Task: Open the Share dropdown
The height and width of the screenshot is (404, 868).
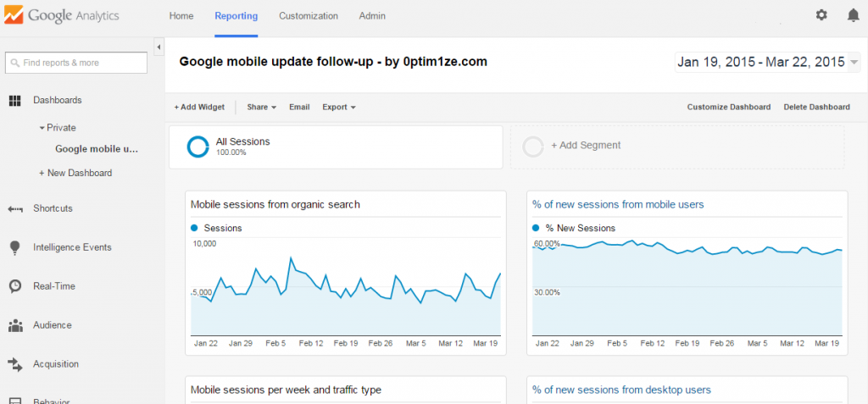Action: click(261, 107)
